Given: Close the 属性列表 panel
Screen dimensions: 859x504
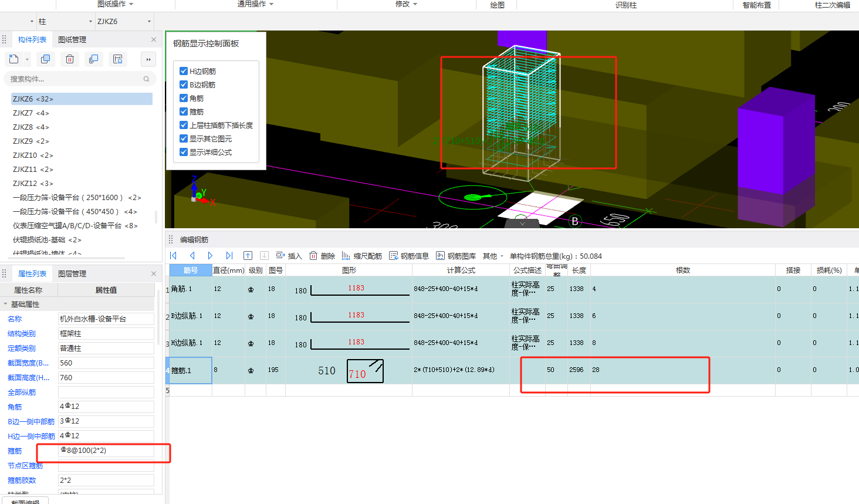Looking at the screenshot, I should (154, 273).
